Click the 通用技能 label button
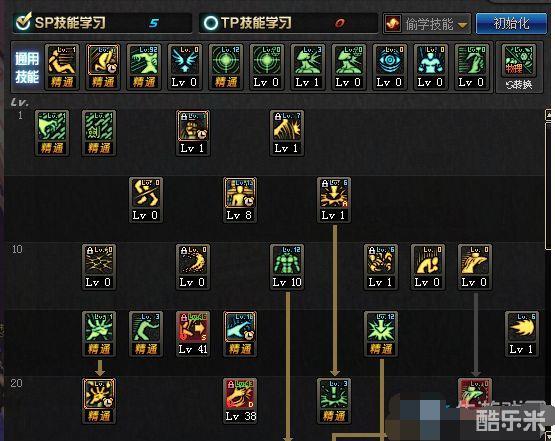The width and height of the screenshot is (555, 441). pos(27,67)
